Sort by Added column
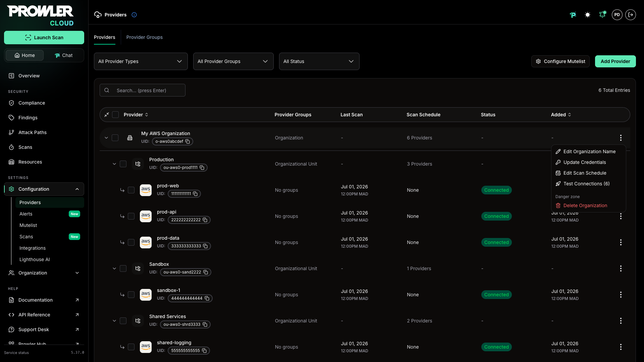Viewport: 644px width, 362px height. [x=561, y=115]
